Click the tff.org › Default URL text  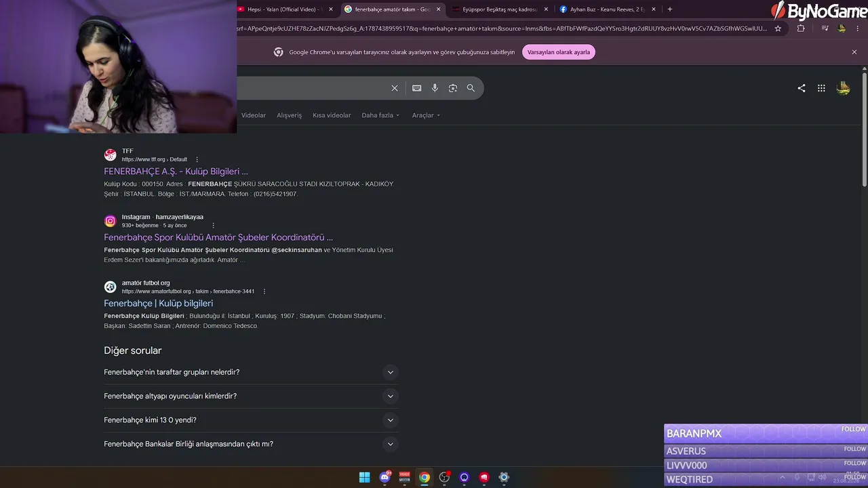pos(155,159)
